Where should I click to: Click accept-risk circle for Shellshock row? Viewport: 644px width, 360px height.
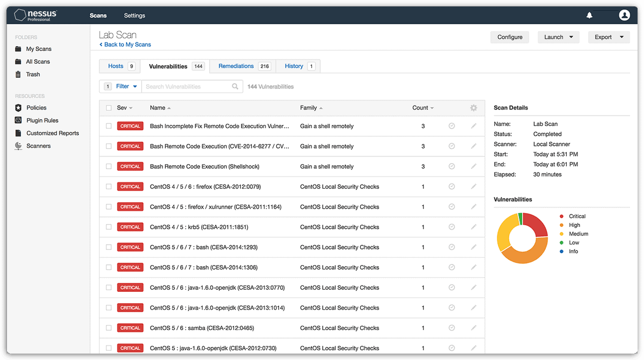[452, 166]
